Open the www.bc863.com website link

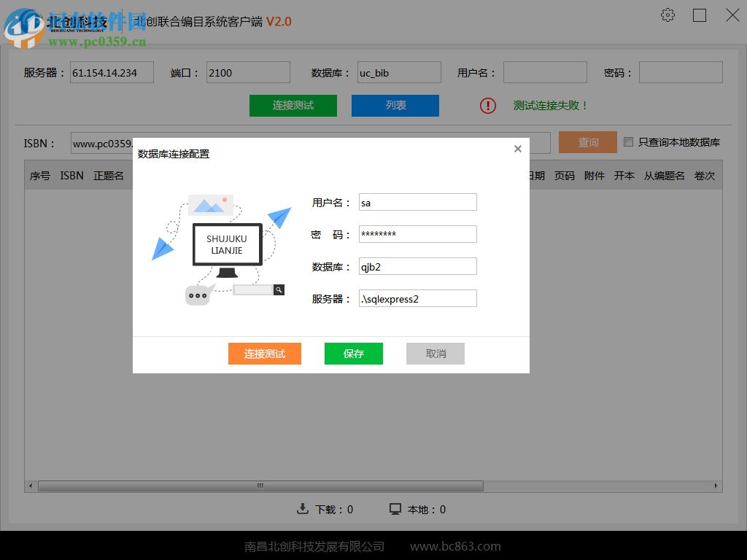point(455,545)
